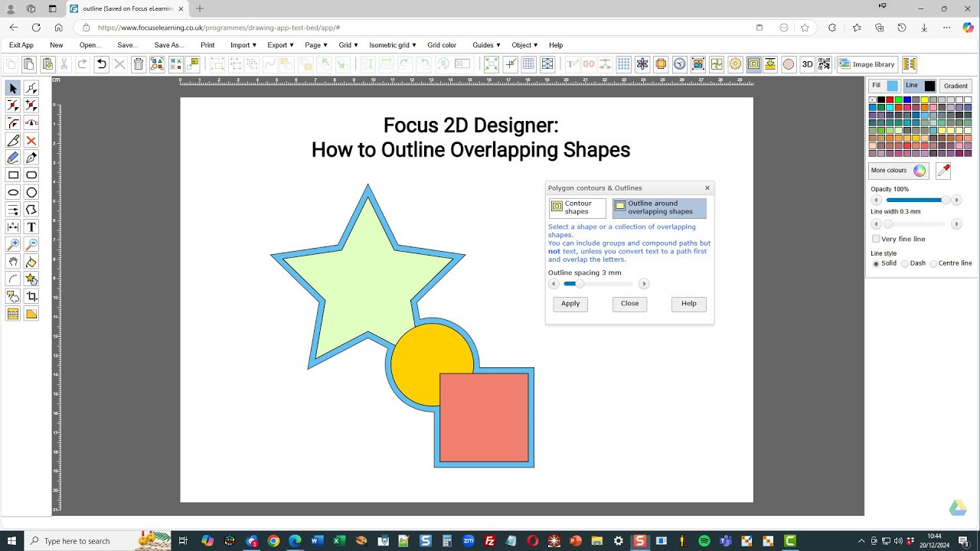Increase outline spacing with right arrow

click(x=644, y=284)
